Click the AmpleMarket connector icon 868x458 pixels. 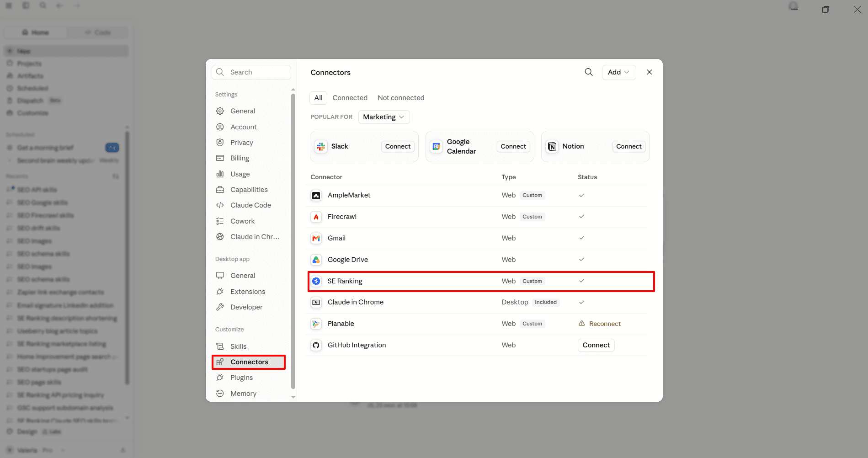[x=316, y=195]
